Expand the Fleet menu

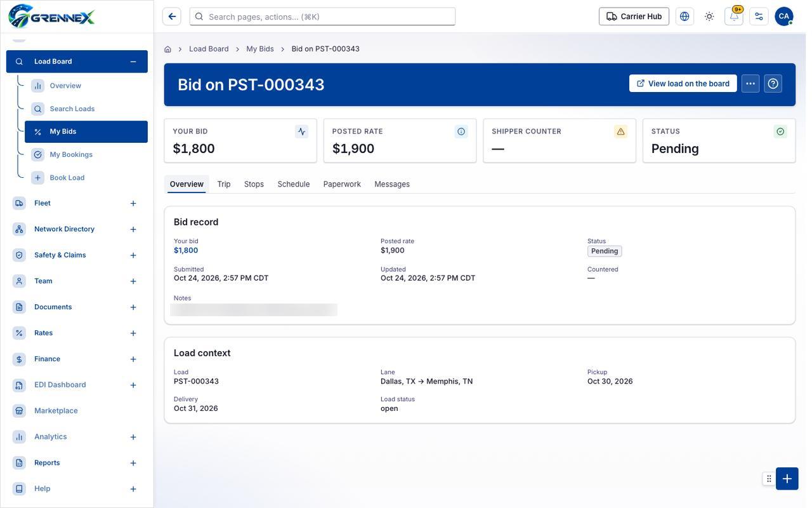(x=133, y=203)
